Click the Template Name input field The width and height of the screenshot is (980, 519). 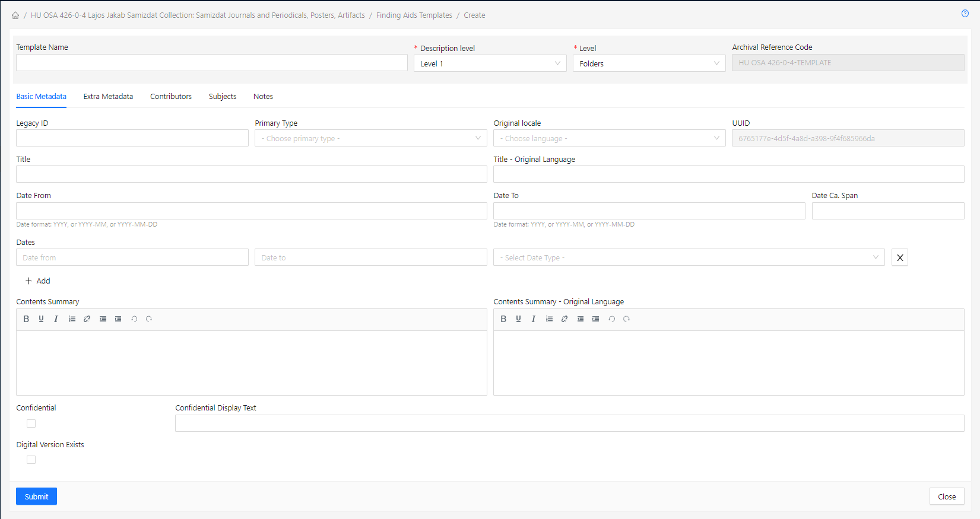pyautogui.click(x=212, y=63)
